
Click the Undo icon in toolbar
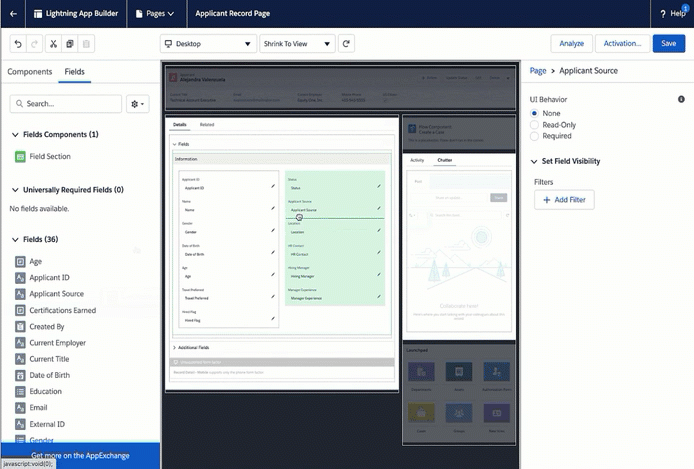(18, 44)
